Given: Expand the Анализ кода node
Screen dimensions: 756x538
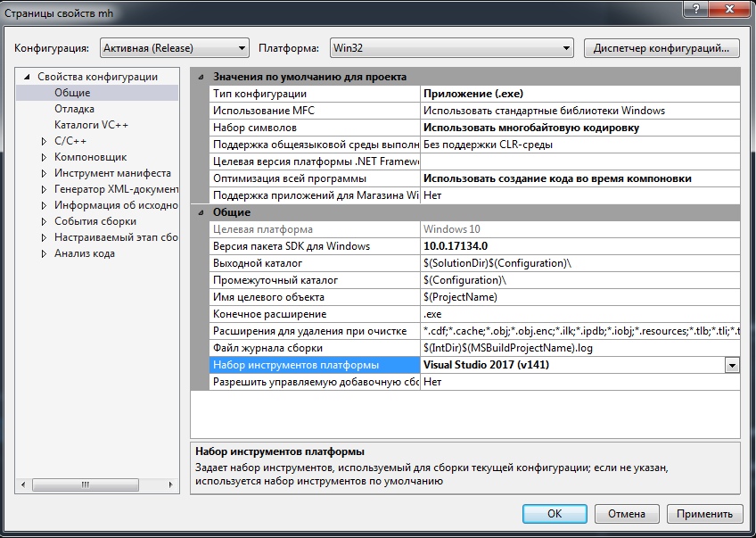Looking at the screenshot, I should pos(44,253).
